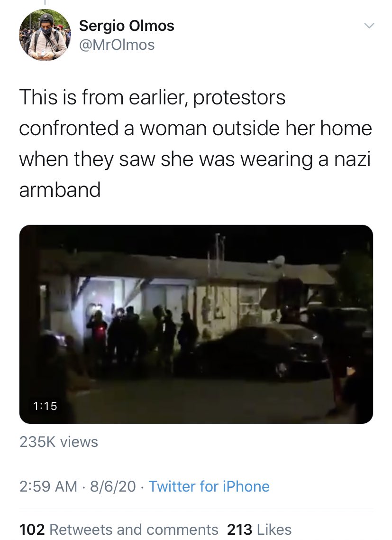Click the 8/6/20 tweet date
The width and height of the screenshot is (392, 540).
point(113,486)
